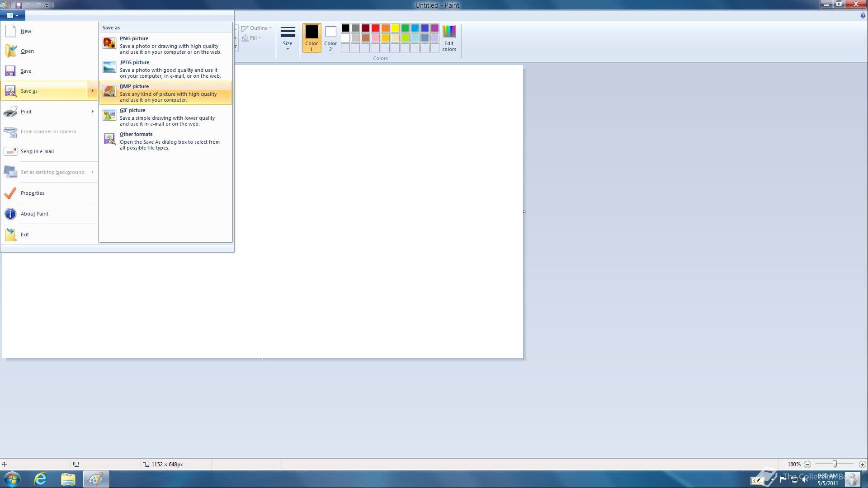Screen dimensions: 868x488
Task: Pick the gold palette swatch
Action: (385, 38)
